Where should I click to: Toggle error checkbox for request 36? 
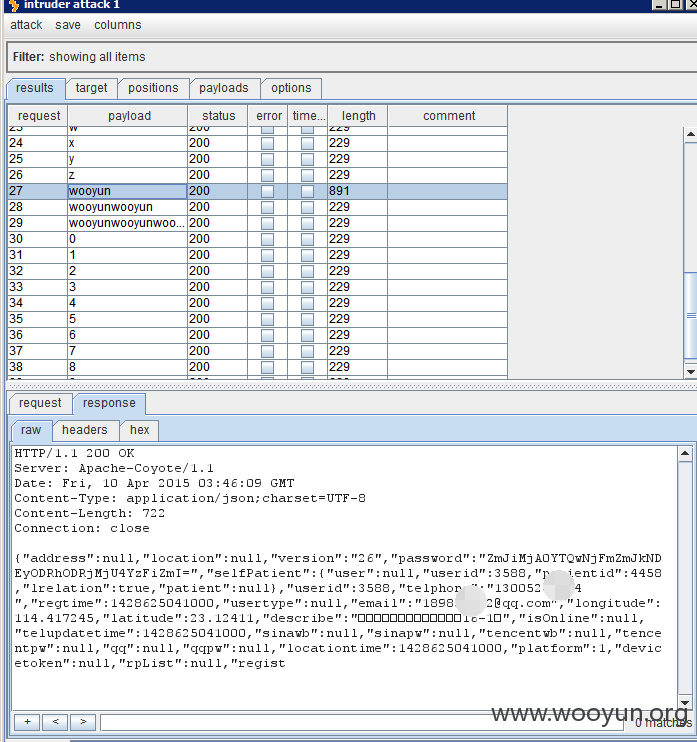coord(267,335)
